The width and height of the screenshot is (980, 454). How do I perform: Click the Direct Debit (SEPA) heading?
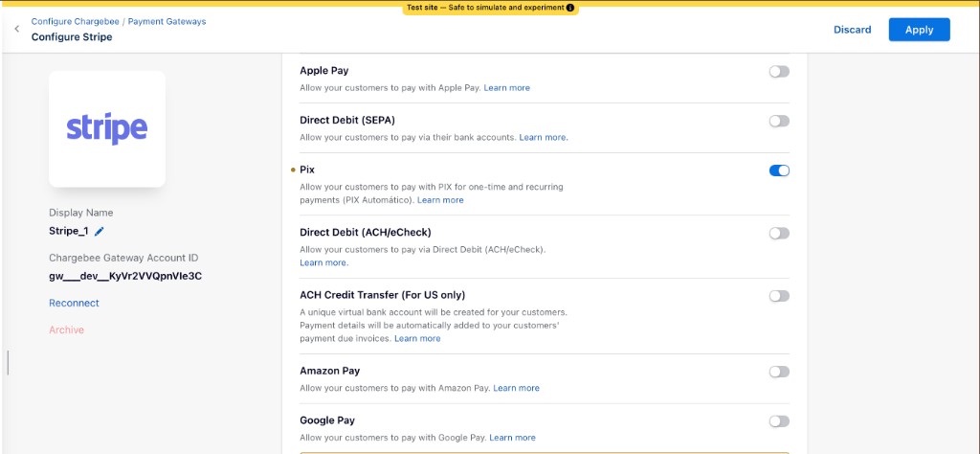pyautogui.click(x=347, y=120)
